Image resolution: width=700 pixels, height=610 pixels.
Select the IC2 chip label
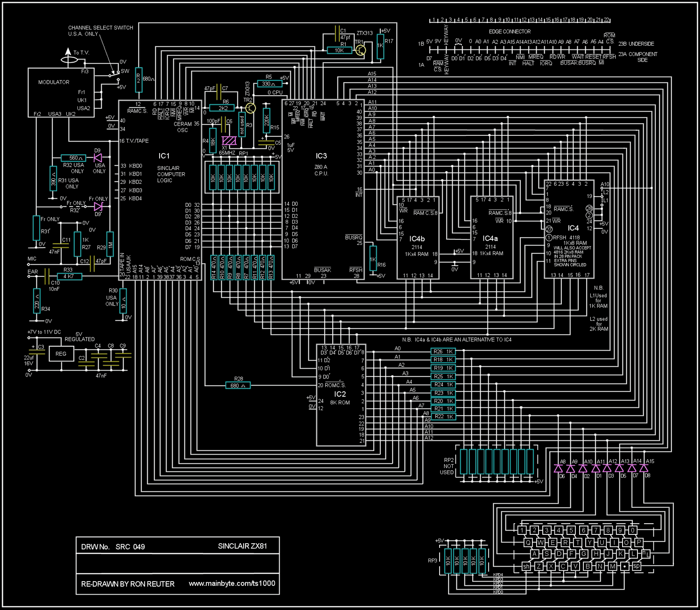[x=340, y=394]
